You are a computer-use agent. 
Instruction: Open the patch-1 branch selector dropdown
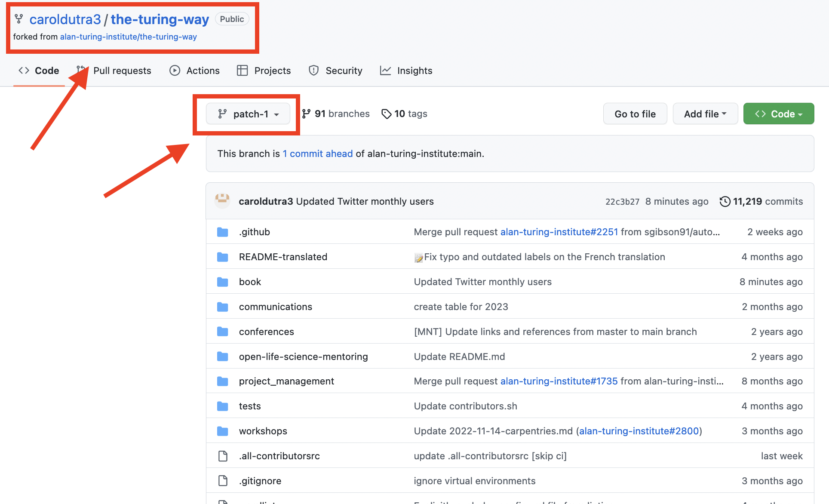tap(249, 114)
